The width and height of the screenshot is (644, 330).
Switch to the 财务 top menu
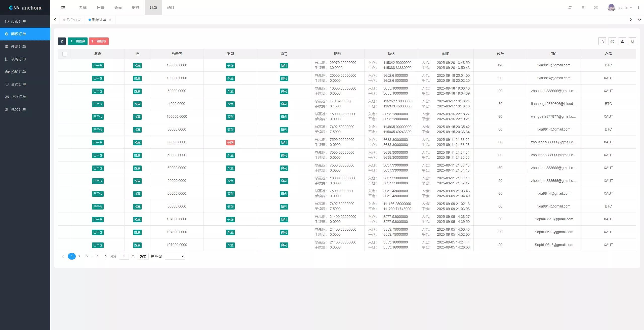tap(136, 8)
